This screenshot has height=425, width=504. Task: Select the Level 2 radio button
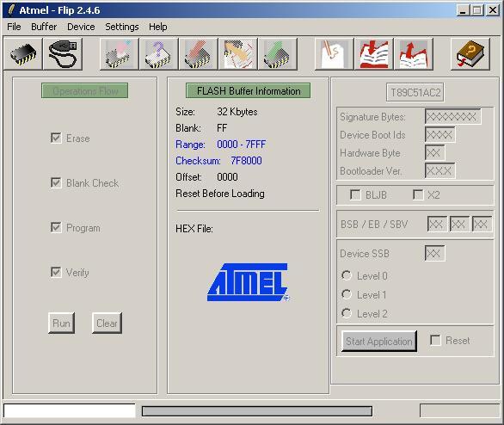pyautogui.click(x=347, y=313)
